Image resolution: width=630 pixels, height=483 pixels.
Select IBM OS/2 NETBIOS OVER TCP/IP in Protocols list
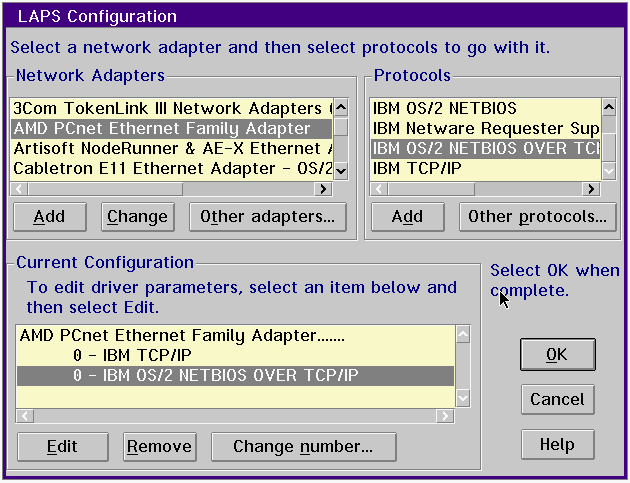pyautogui.click(x=485, y=149)
